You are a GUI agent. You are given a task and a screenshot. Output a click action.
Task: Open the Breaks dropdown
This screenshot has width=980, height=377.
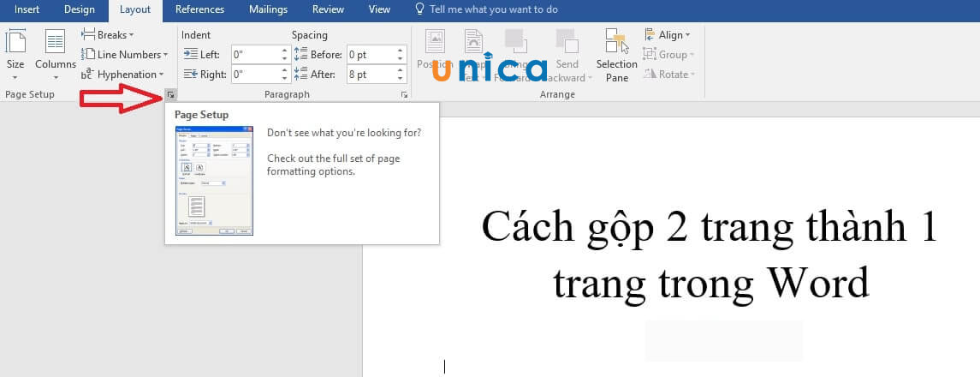[108, 35]
